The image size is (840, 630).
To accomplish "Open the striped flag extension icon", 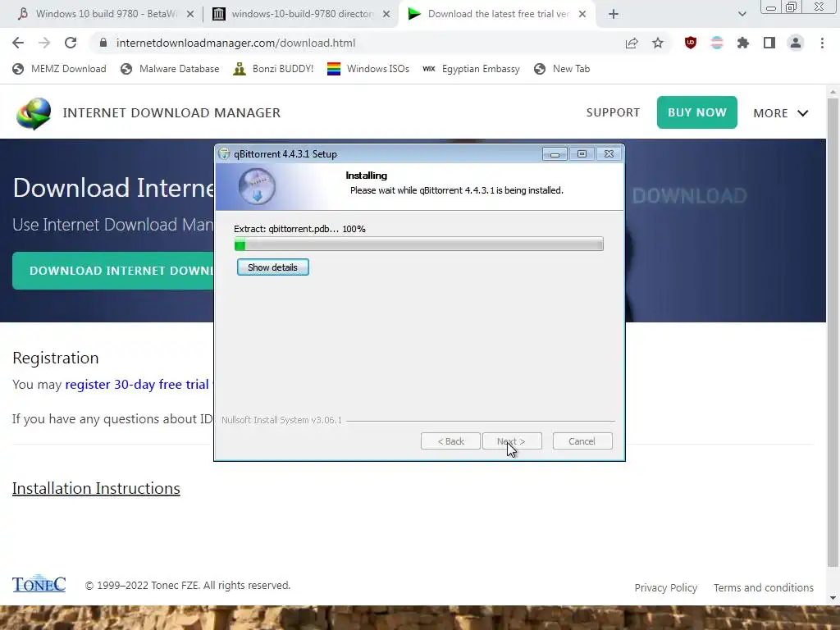I will pos(717,43).
